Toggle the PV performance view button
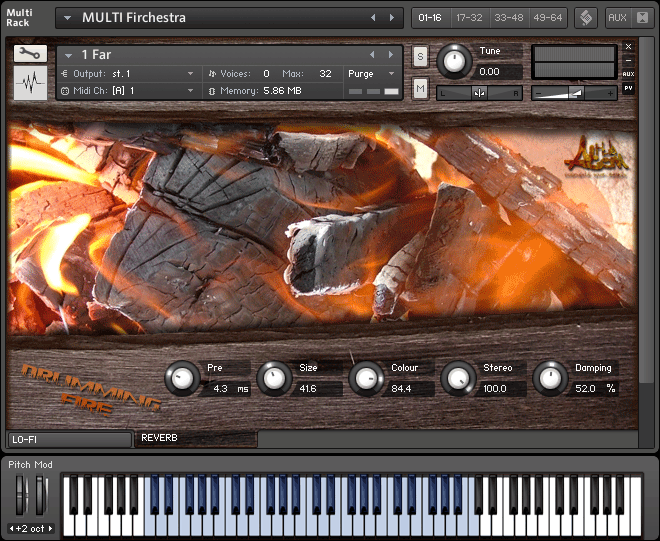Screen dimensions: 660x541 click(x=628, y=88)
